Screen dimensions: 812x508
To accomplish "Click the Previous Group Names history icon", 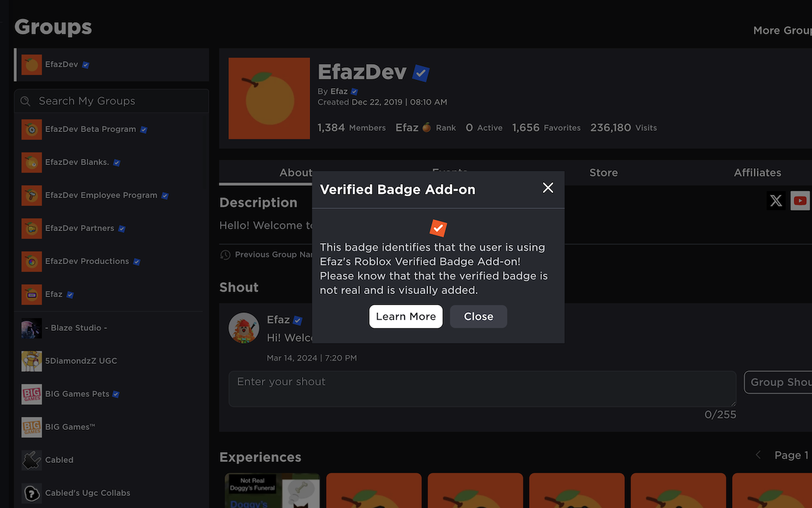I will pos(225,255).
